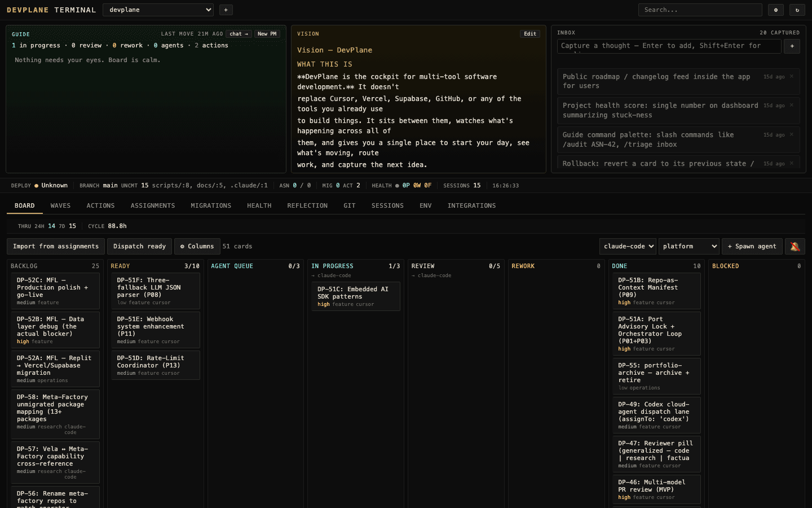This screenshot has width=812, height=508.
Task: Click the '2 actions' count in Guide summary
Action: [211, 45]
